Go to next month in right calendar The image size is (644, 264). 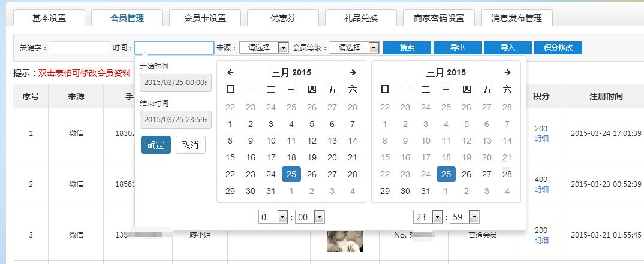[x=507, y=72]
